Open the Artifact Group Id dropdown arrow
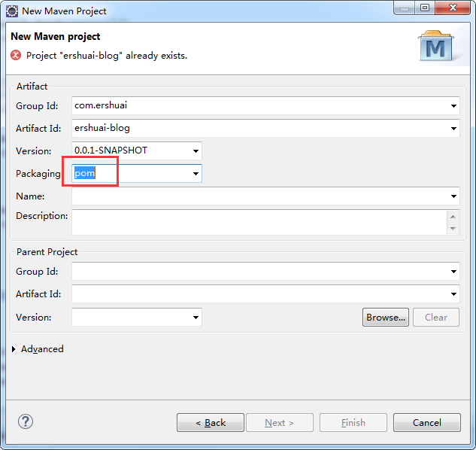This screenshot has width=476, height=450. point(453,106)
